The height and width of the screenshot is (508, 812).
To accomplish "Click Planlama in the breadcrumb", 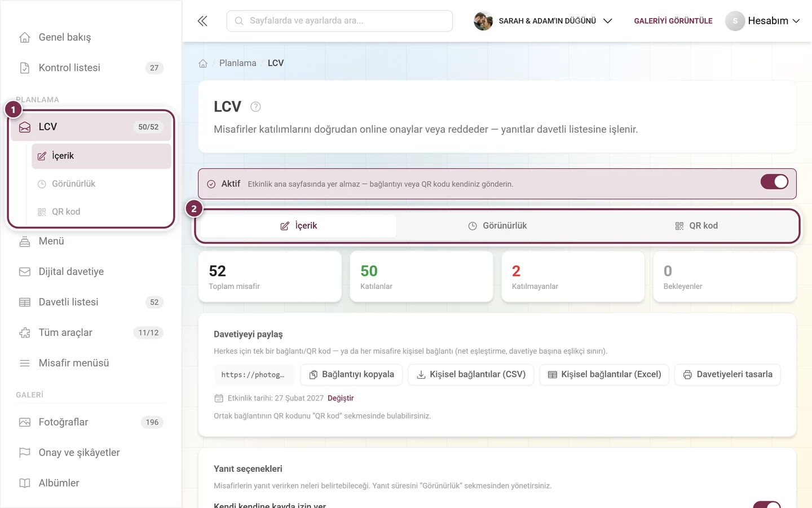I will point(238,63).
